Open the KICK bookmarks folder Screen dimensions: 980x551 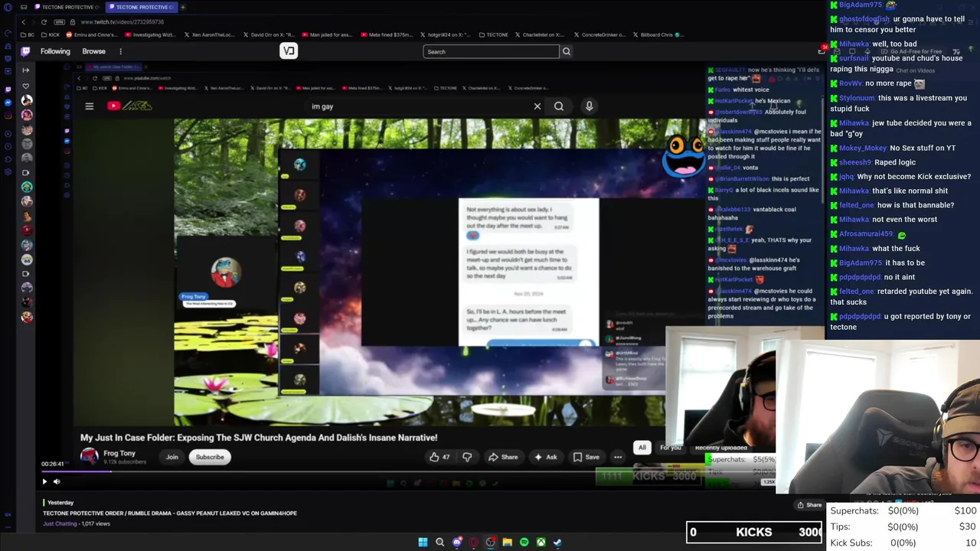(x=51, y=34)
